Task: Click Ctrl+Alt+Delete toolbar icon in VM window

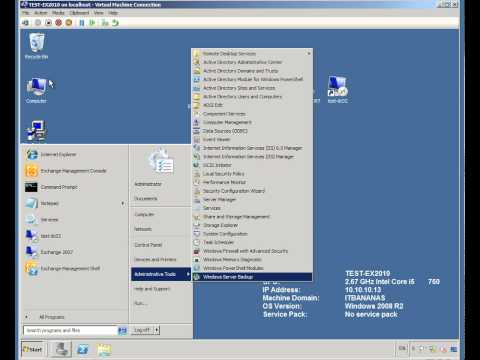Action: 25,23
